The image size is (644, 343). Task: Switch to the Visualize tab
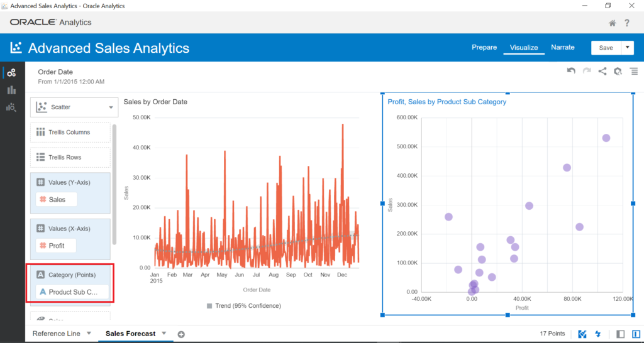tap(524, 48)
